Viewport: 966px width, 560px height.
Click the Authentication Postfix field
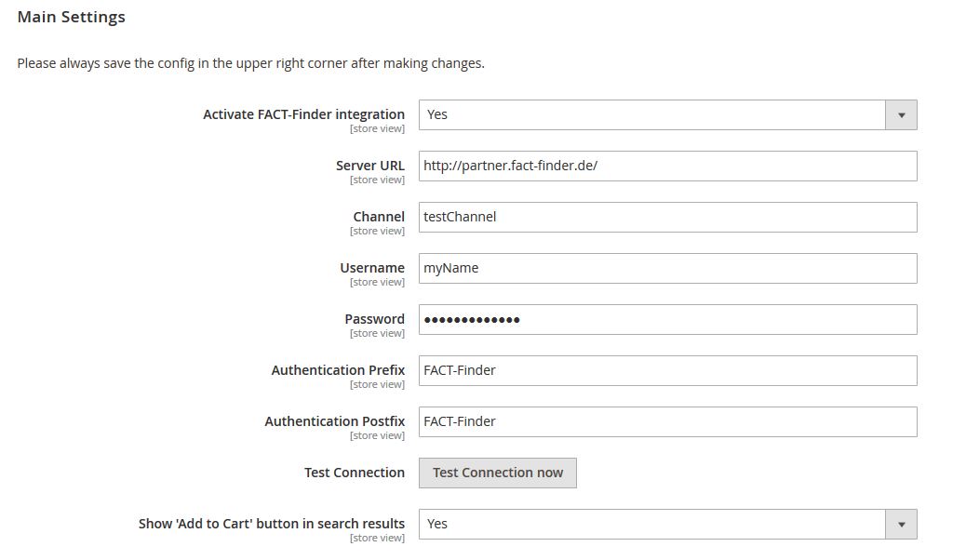coord(668,422)
